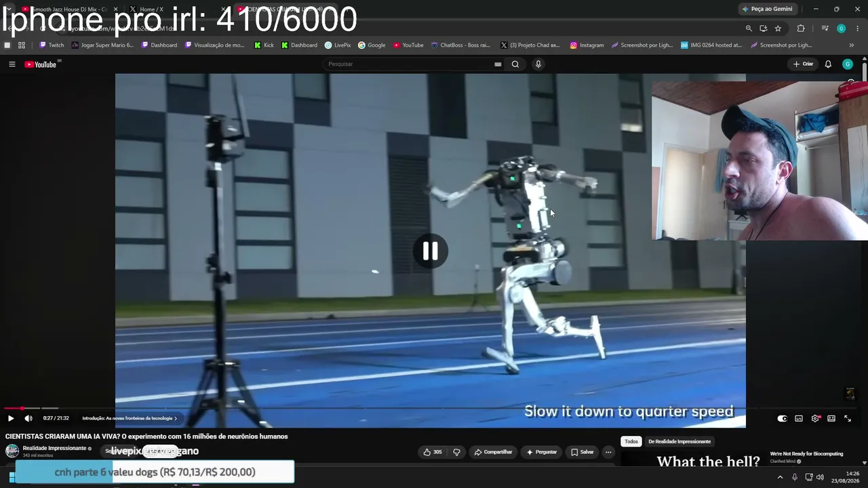Select the 'De Realidade Impressionante' filter chip
The image size is (868, 488).
click(679, 441)
